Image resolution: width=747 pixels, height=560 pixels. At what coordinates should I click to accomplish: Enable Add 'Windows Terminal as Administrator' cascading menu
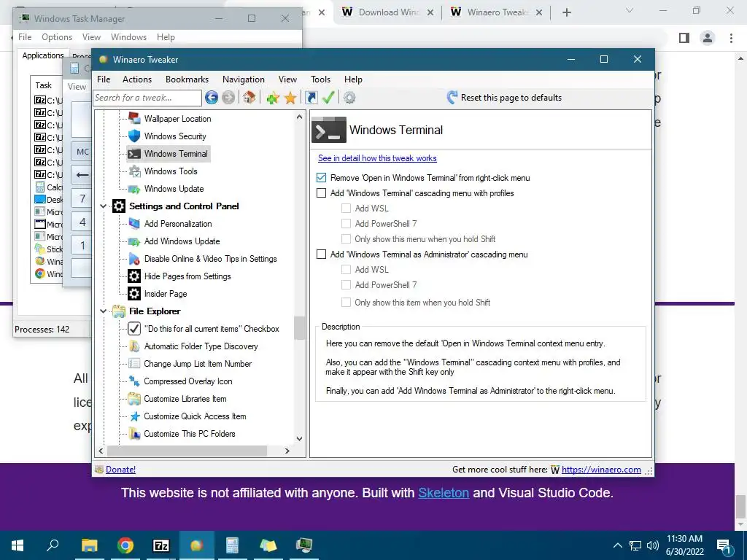point(322,254)
